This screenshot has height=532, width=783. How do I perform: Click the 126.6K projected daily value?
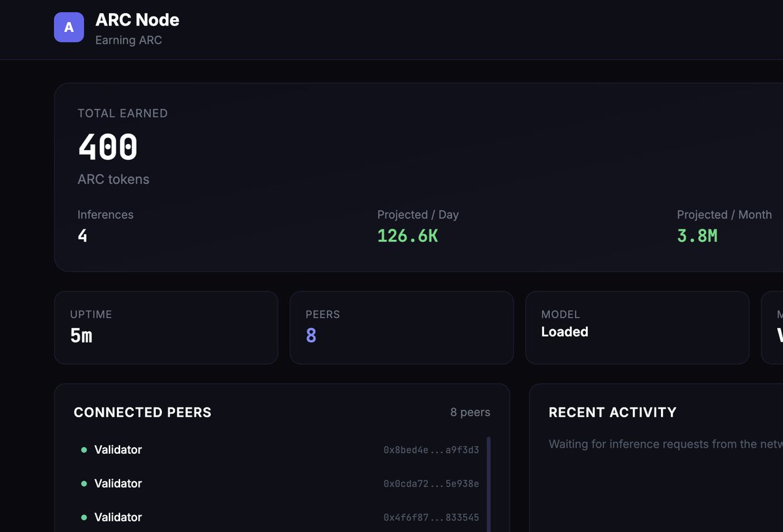click(x=407, y=235)
